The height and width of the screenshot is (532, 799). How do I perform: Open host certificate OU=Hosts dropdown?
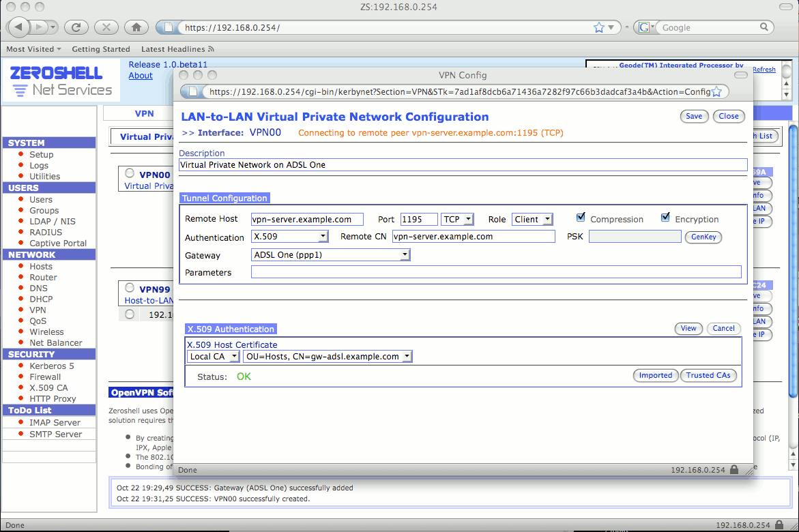click(328, 356)
